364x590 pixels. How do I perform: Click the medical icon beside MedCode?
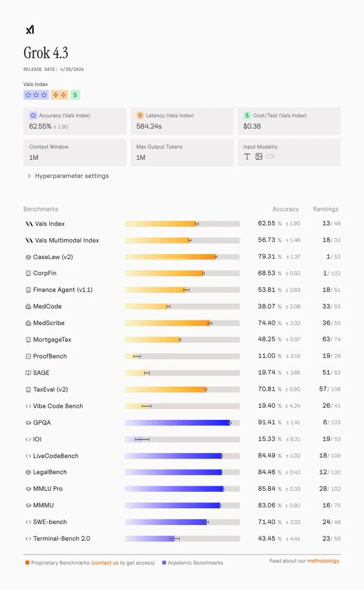click(28, 307)
